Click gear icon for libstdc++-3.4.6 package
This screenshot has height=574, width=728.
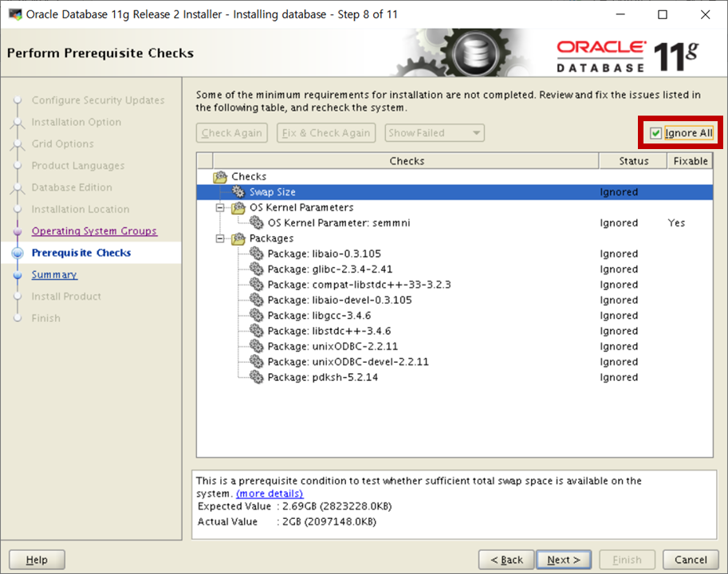(256, 331)
